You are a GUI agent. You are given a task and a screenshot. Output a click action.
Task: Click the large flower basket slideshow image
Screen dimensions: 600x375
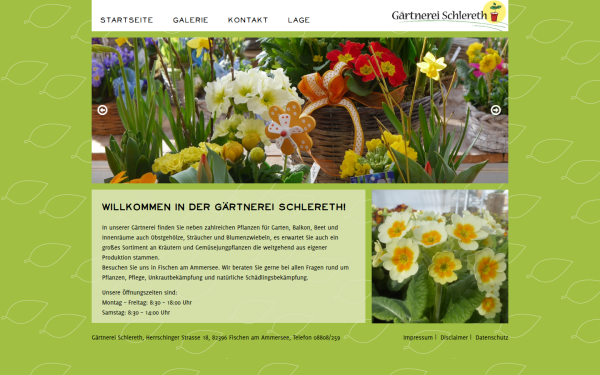click(300, 110)
